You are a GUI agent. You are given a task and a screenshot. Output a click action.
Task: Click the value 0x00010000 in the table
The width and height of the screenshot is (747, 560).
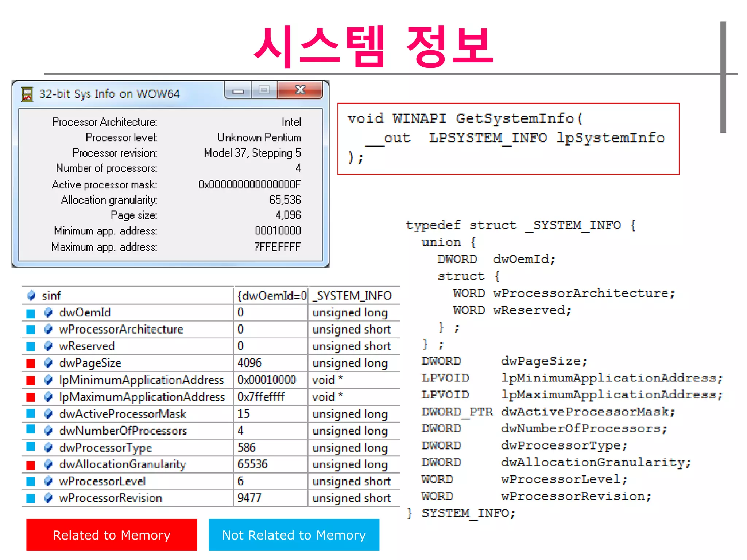(x=267, y=380)
